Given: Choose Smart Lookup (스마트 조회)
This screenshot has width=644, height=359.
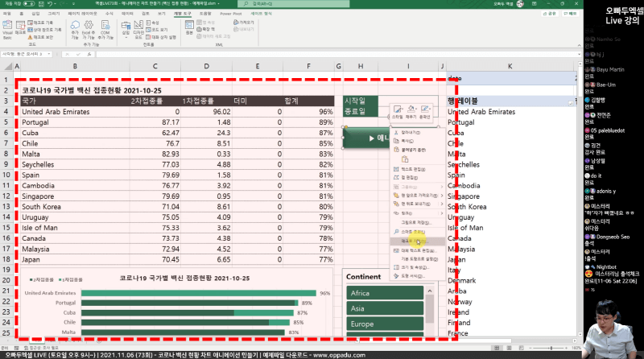Looking at the screenshot, I should click(x=417, y=232).
